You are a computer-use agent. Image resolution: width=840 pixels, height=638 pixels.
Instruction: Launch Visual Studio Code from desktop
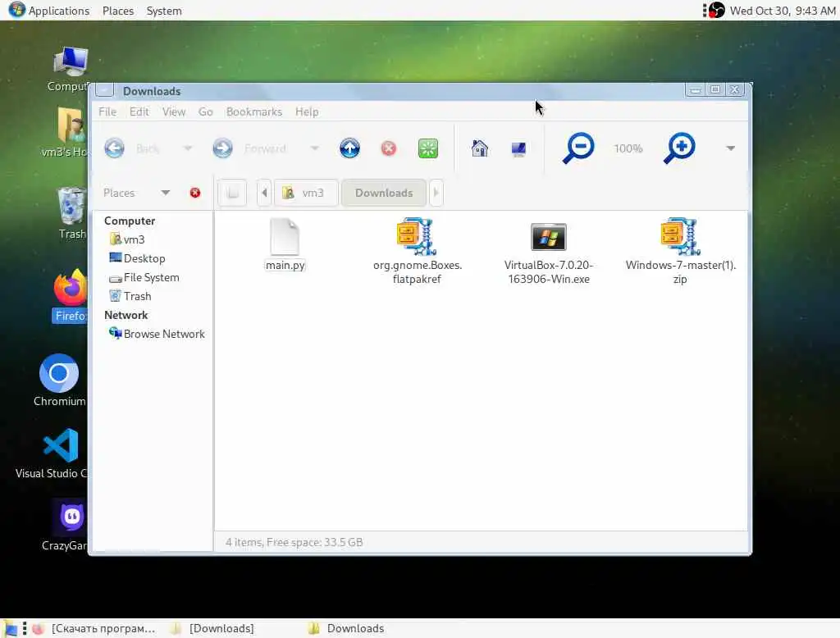click(x=61, y=445)
